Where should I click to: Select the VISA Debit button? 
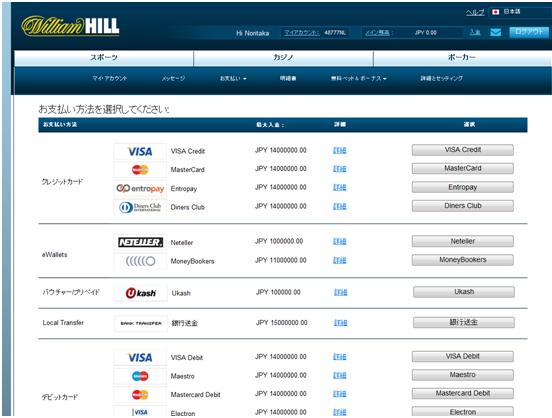pos(463,356)
